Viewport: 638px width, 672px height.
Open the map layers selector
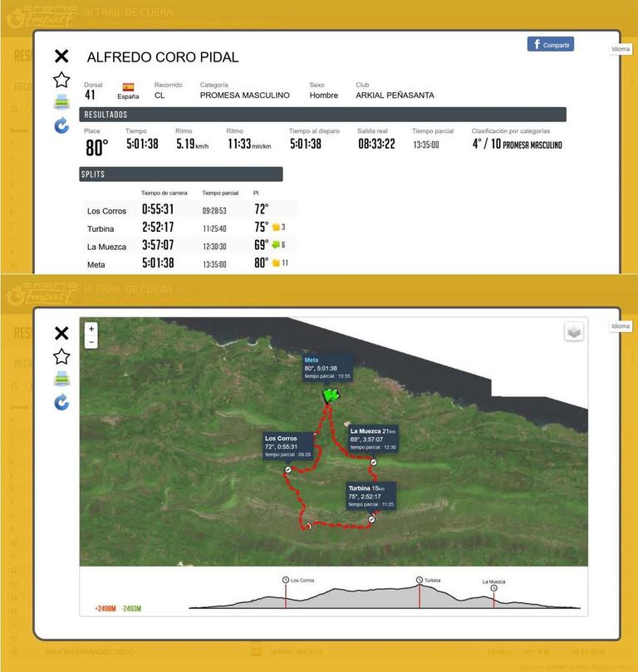(x=574, y=331)
